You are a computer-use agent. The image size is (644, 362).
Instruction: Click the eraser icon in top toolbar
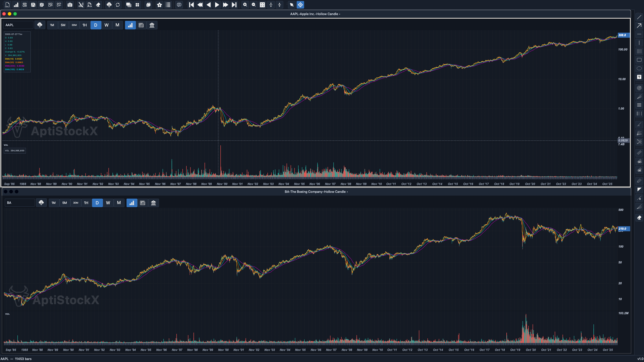pos(98,5)
